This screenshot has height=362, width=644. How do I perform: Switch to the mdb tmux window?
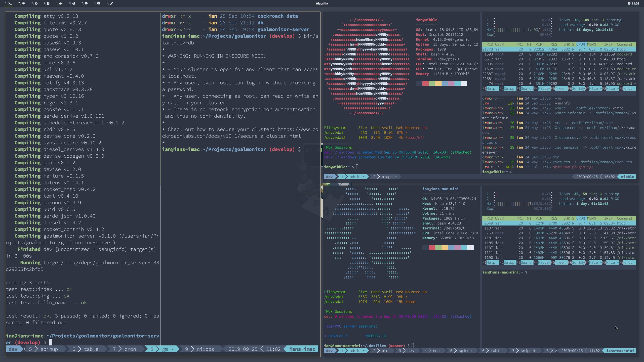click(x=436, y=351)
